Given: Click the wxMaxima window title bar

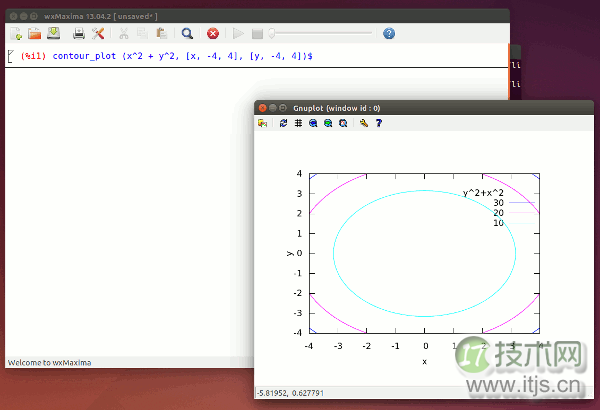Looking at the screenshot, I should [x=257, y=16].
